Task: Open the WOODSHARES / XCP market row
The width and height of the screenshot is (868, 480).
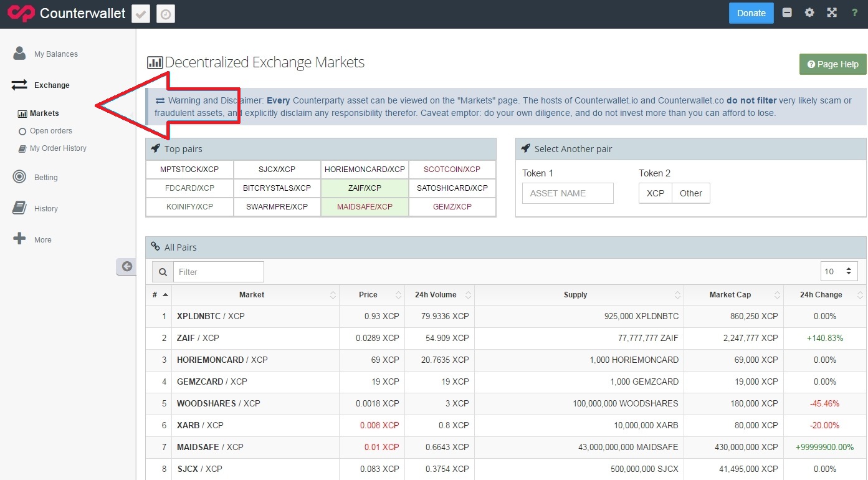Action: pos(506,404)
